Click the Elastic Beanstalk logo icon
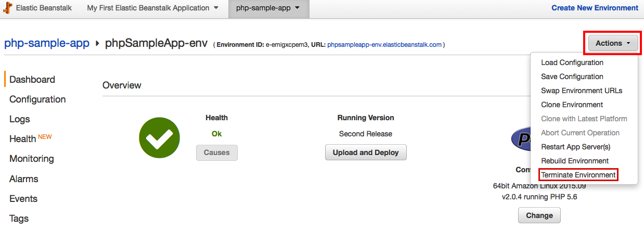 tap(8, 8)
